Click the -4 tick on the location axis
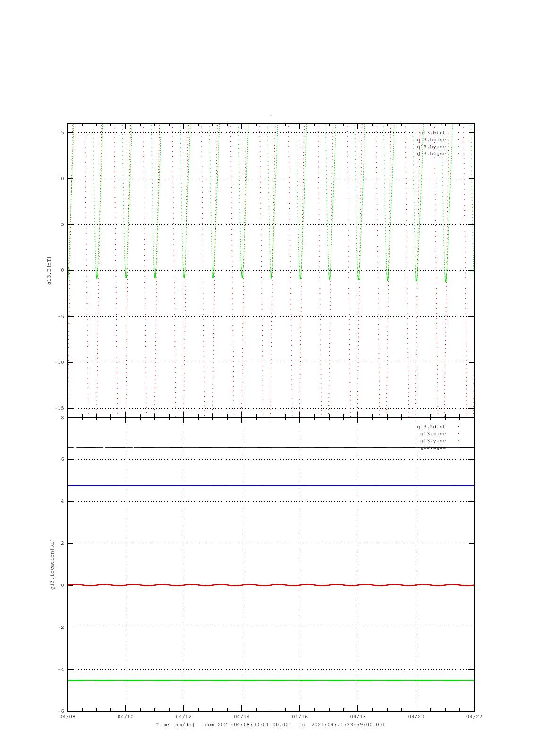 [x=61, y=670]
